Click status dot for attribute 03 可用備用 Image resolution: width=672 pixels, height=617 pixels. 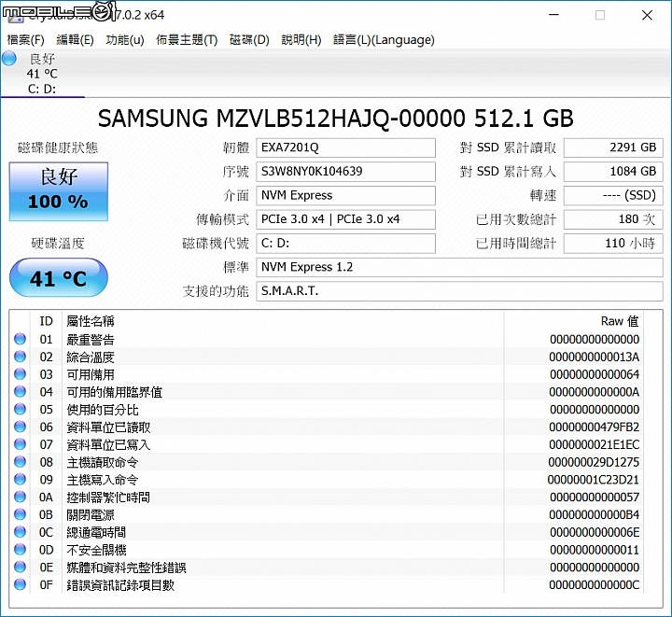click(20, 374)
